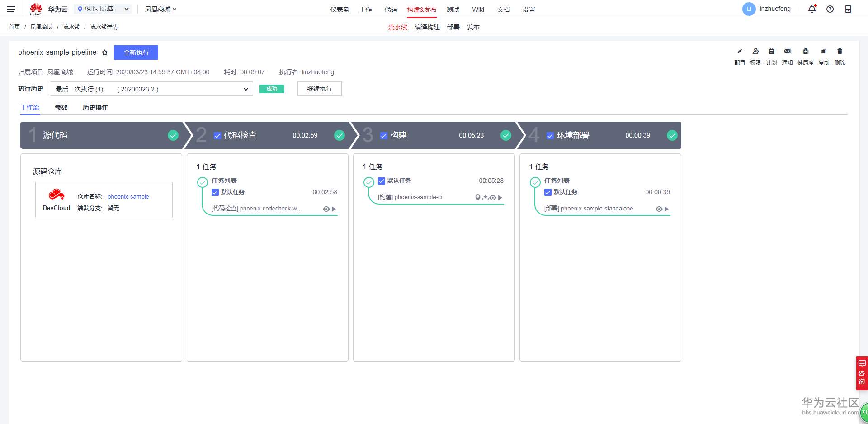Open 通知 notification envelope icon
868x424 pixels.
[x=787, y=51]
